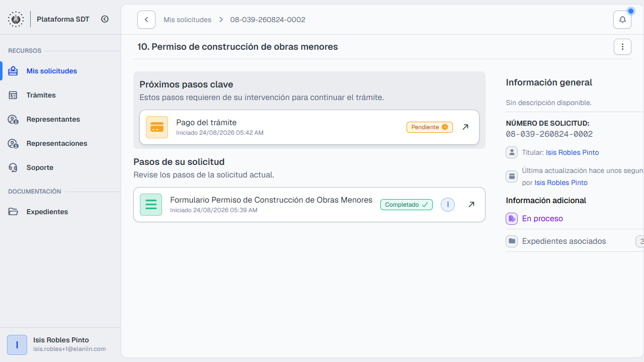
Task: Click the user avatar in sidebar footer
Action: [17, 345]
